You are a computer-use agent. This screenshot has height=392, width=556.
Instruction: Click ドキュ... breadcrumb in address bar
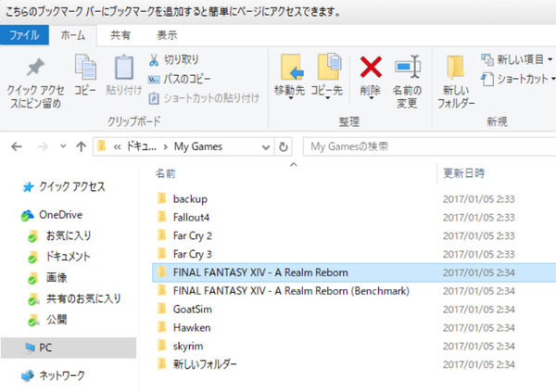[x=141, y=146]
